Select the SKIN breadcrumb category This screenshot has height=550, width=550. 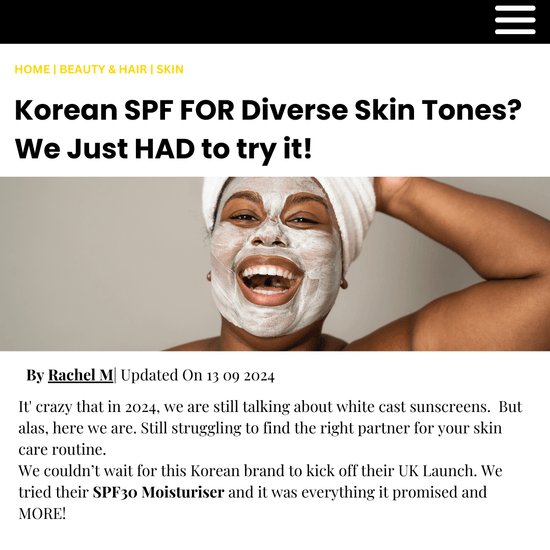click(x=170, y=69)
